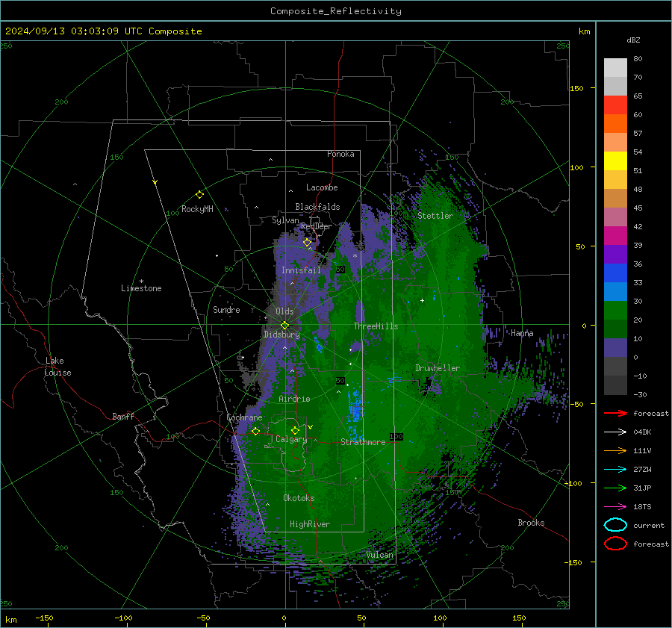
Task: Select the orange 111V arrow icon
Action: click(615, 450)
